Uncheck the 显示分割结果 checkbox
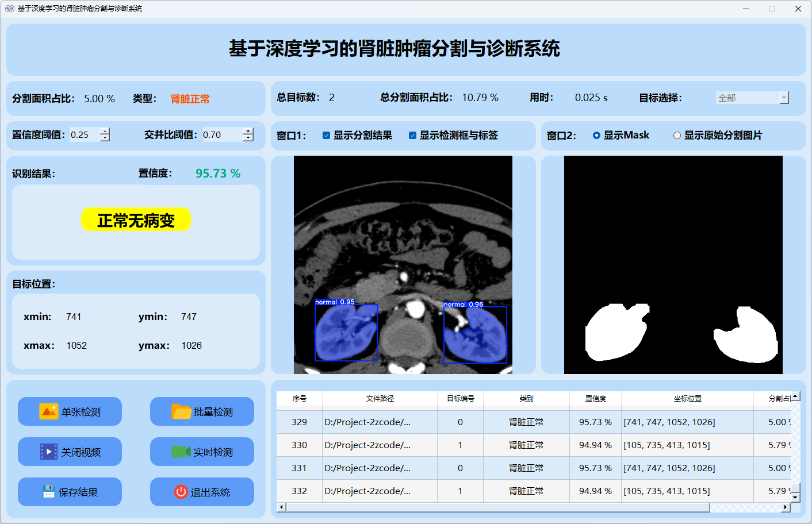The image size is (812, 524). (x=326, y=136)
